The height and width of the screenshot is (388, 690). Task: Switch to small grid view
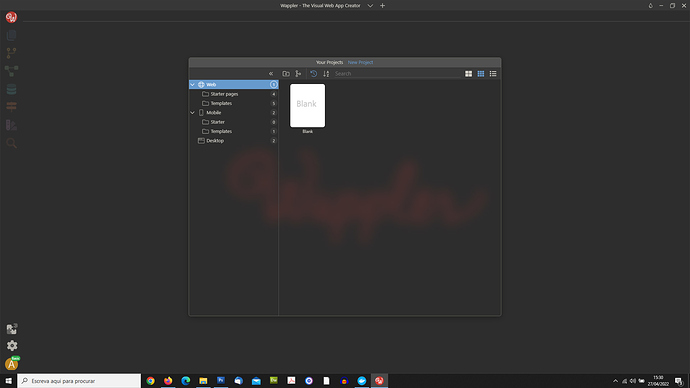click(x=481, y=73)
